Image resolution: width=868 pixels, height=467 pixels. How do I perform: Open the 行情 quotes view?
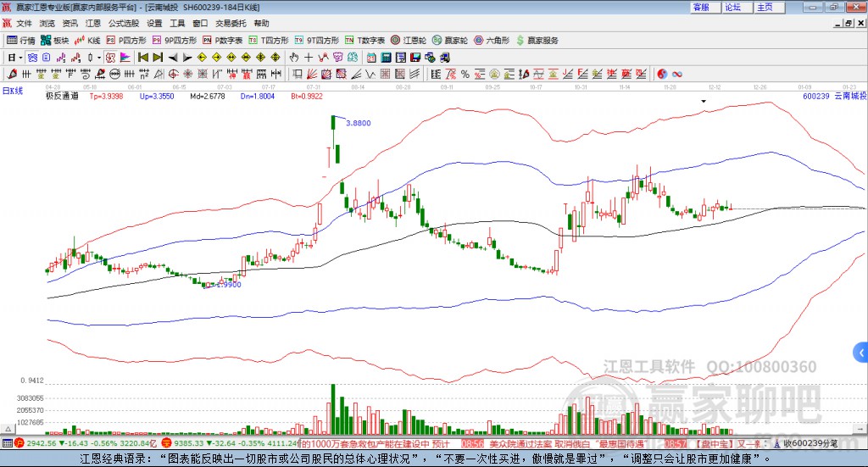pyautogui.click(x=21, y=41)
